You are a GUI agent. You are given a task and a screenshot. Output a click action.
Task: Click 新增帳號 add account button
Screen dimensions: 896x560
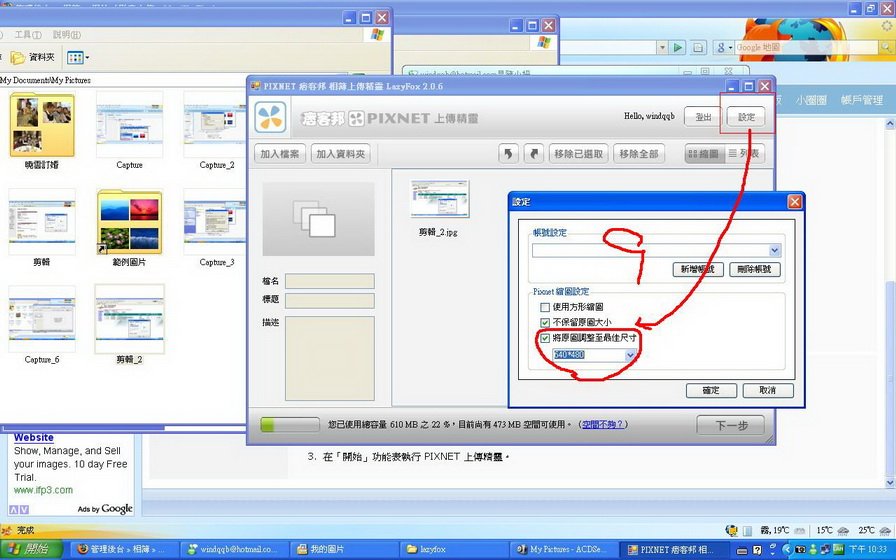tap(698, 269)
